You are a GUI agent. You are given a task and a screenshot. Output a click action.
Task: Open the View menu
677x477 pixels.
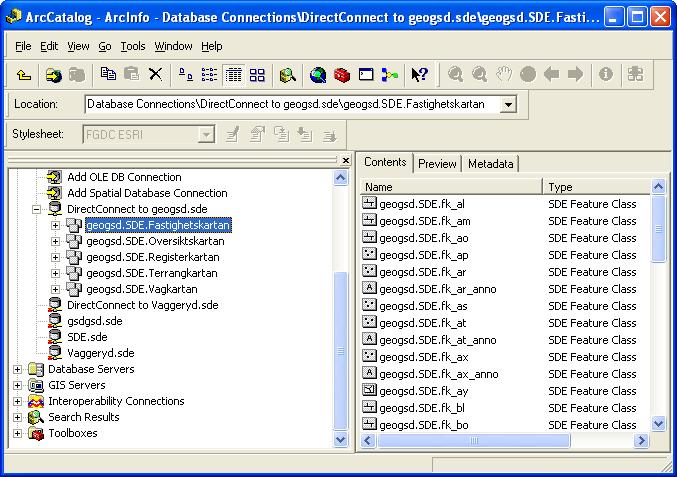[x=78, y=46]
